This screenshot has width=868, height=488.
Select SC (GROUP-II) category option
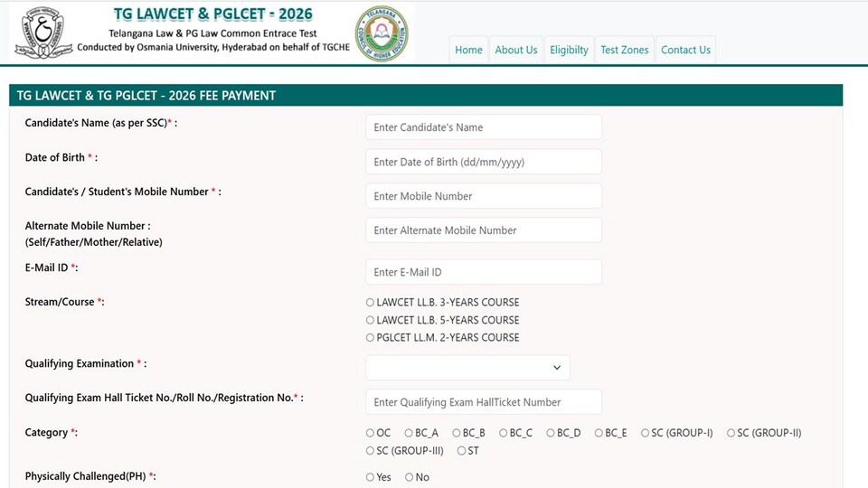[731, 433]
